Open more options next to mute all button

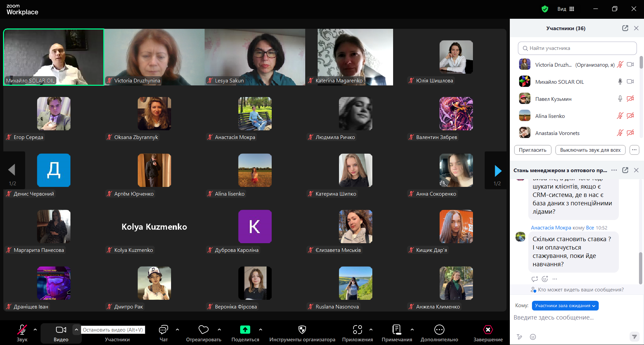634,150
